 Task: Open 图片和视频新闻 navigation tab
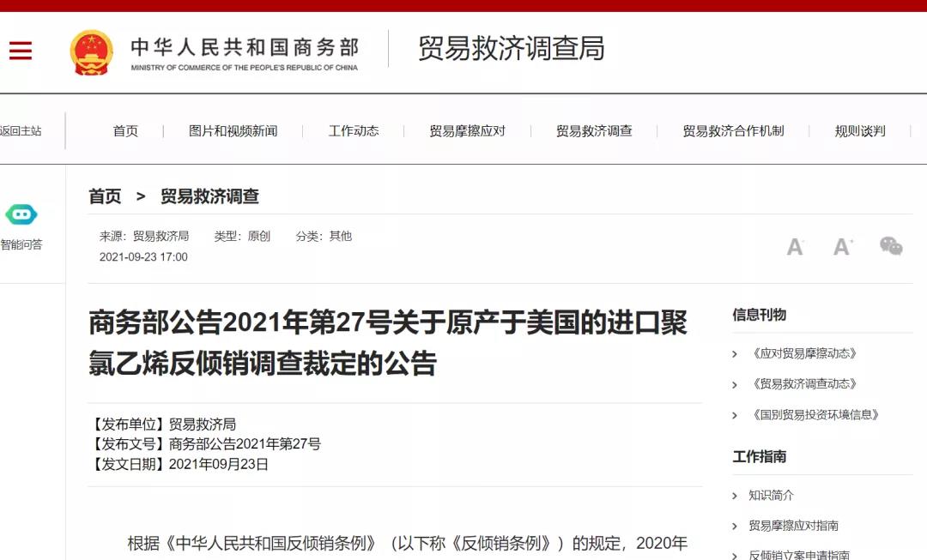[233, 131]
